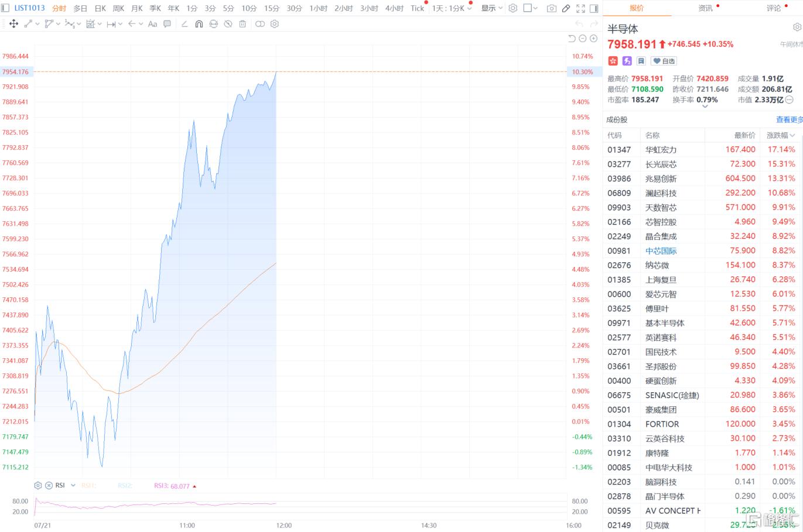Select the magnet snap drawing tool
The height and width of the screenshot is (532, 803).
[x=199, y=24]
